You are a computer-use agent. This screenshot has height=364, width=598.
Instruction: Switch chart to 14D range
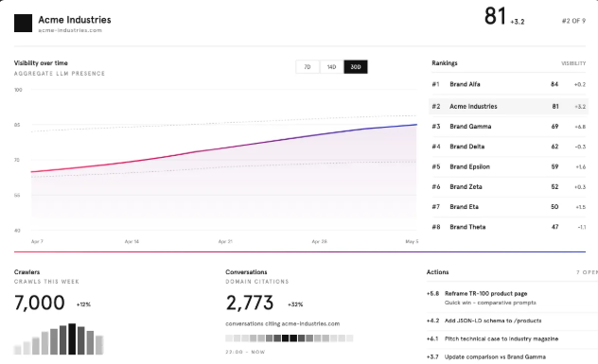click(x=331, y=67)
